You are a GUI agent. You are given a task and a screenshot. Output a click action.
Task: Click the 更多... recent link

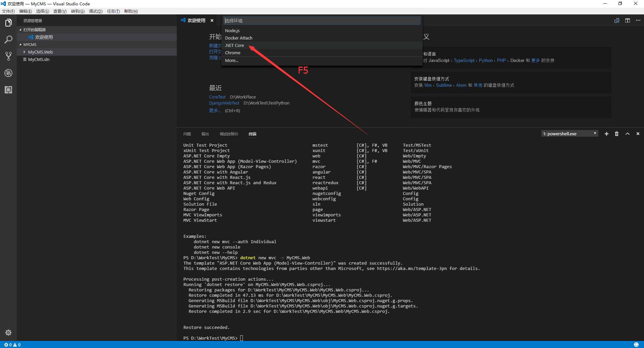click(x=215, y=111)
